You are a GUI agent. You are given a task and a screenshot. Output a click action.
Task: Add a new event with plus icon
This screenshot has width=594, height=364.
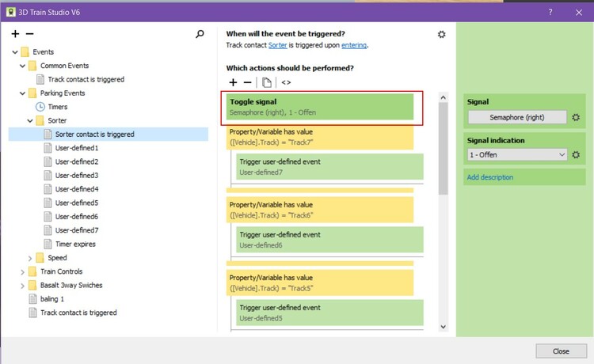coord(15,34)
